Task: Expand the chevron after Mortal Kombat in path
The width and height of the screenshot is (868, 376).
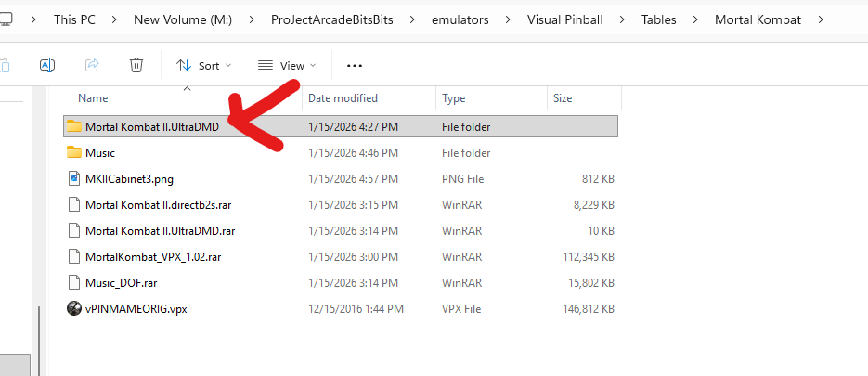Action: (821, 19)
